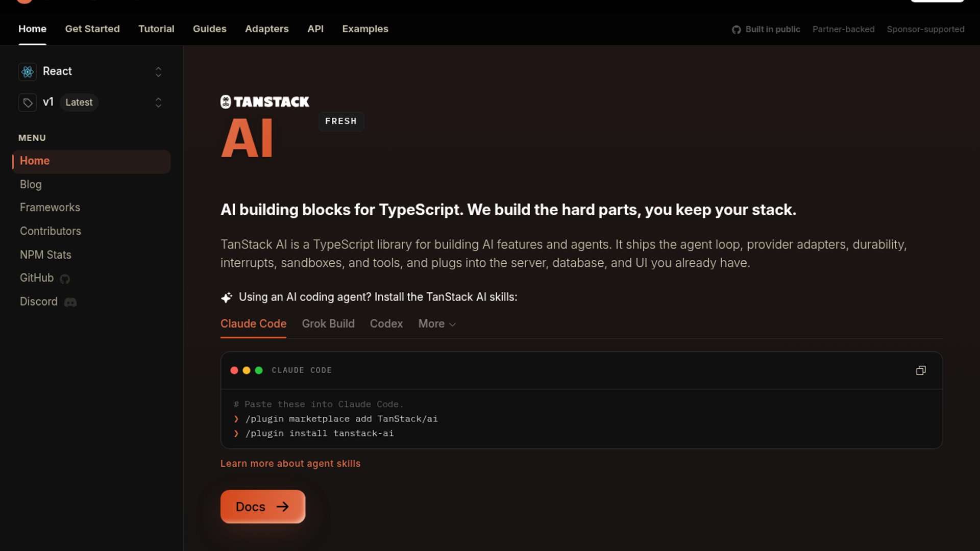Click the '# Paste these into Claude Code.' comment

(318, 405)
